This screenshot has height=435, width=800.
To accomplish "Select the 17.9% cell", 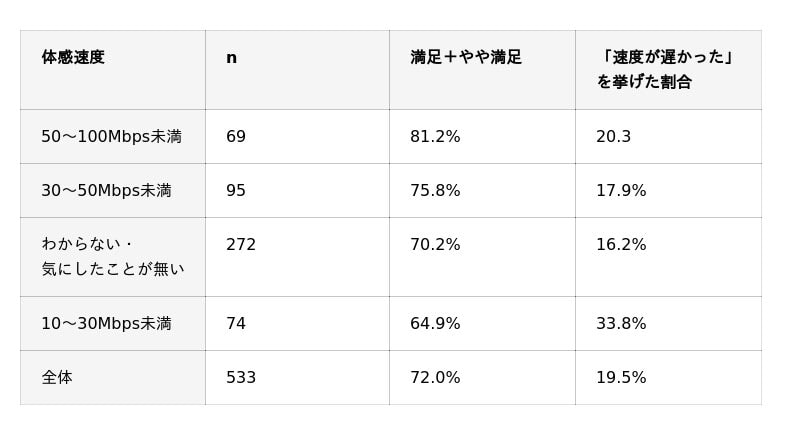I will pyautogui.click(x=668, y=191).
